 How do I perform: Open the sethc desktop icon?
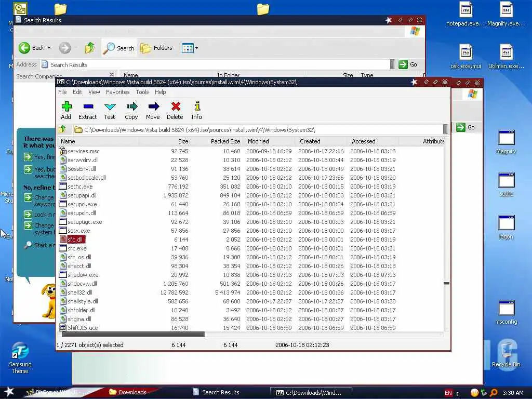point(506,185)
